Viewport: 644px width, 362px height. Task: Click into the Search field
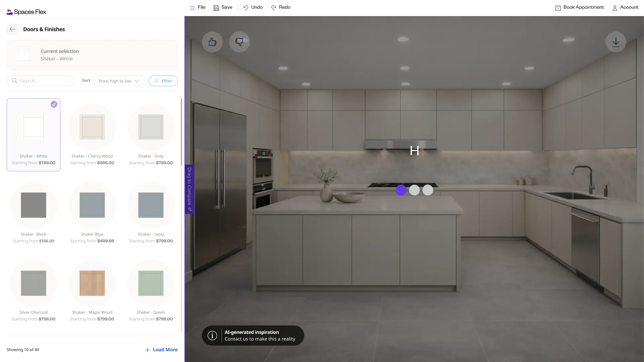click(x=40, y=81)
